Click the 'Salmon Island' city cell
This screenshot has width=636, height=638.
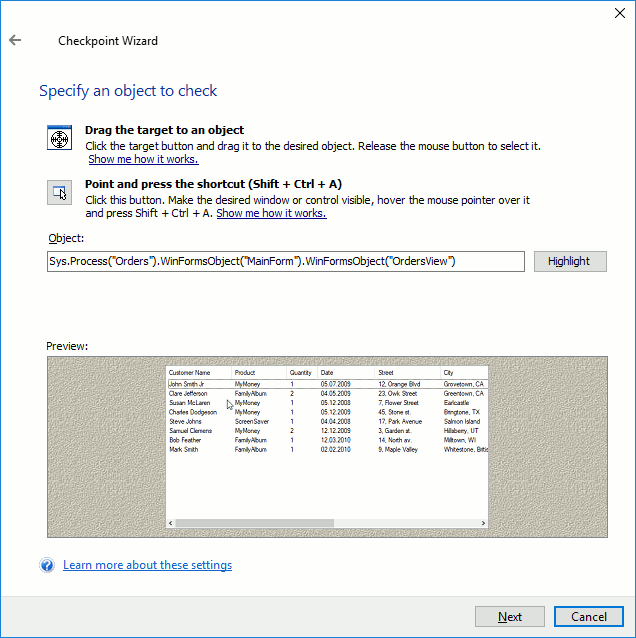pyautogui.click(x=462, y=422)
